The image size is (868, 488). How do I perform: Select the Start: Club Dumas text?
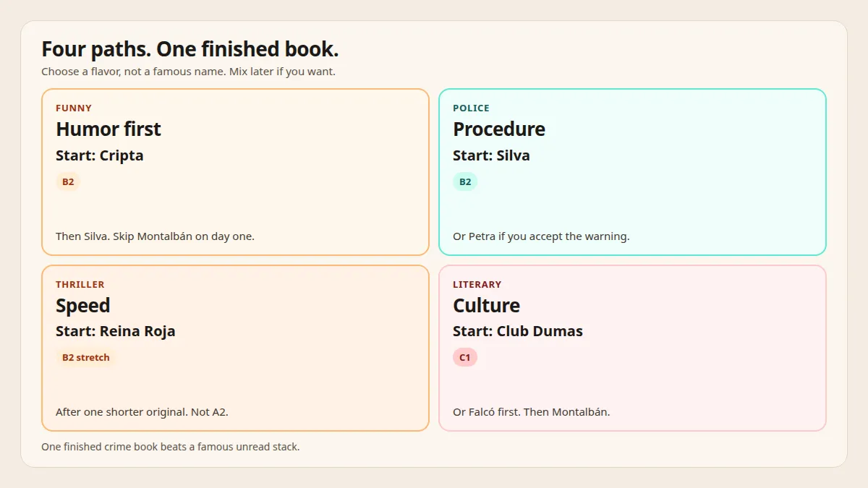pos(518,331)
